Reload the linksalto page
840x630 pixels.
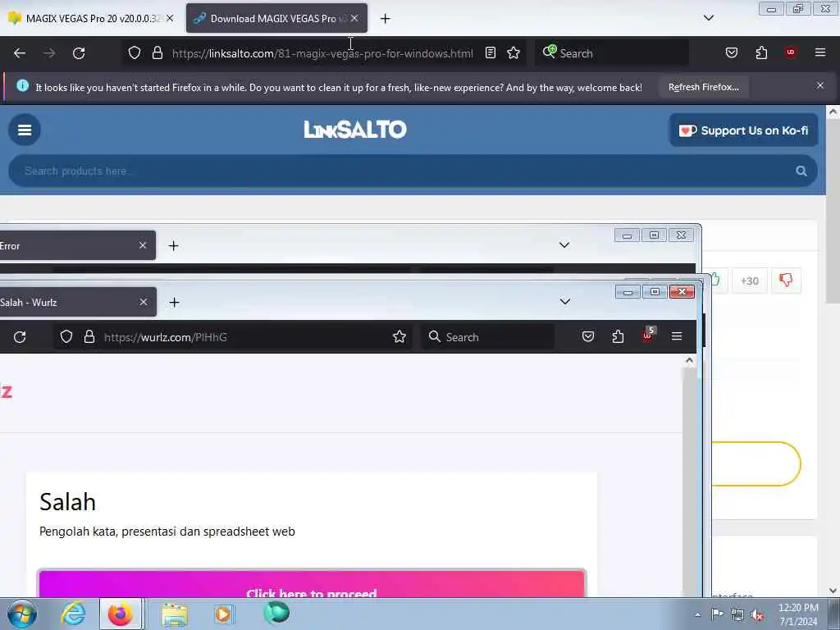coord(79,53)
